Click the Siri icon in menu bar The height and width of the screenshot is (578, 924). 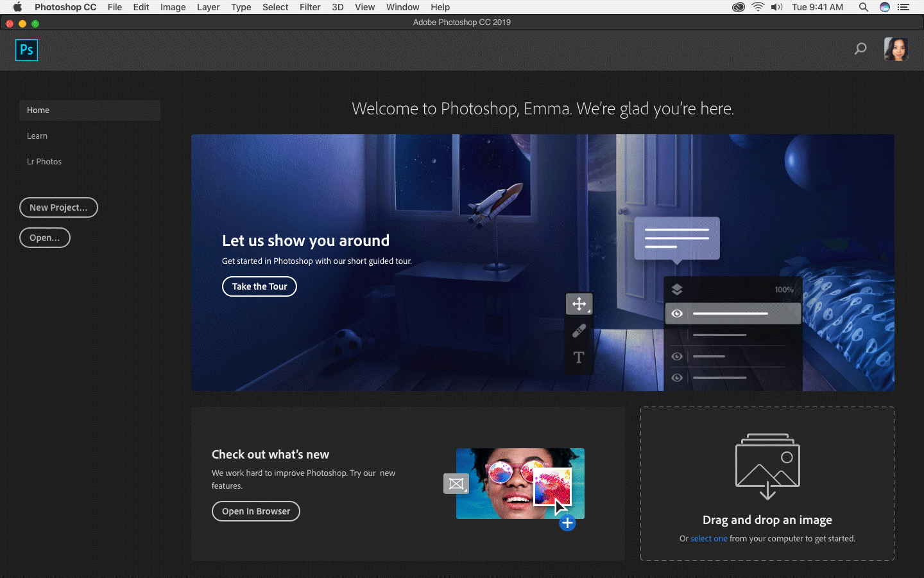tap(885, 7)
